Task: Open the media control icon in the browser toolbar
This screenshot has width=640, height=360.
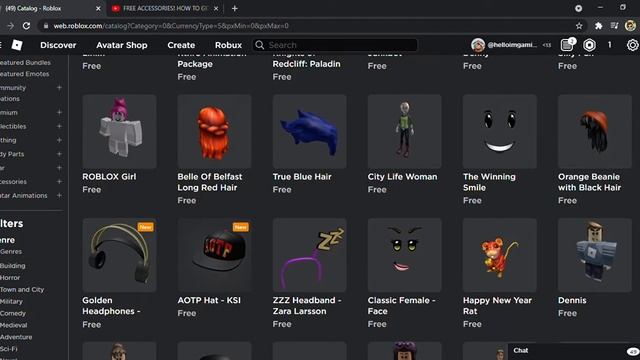Action: (614, 26)
